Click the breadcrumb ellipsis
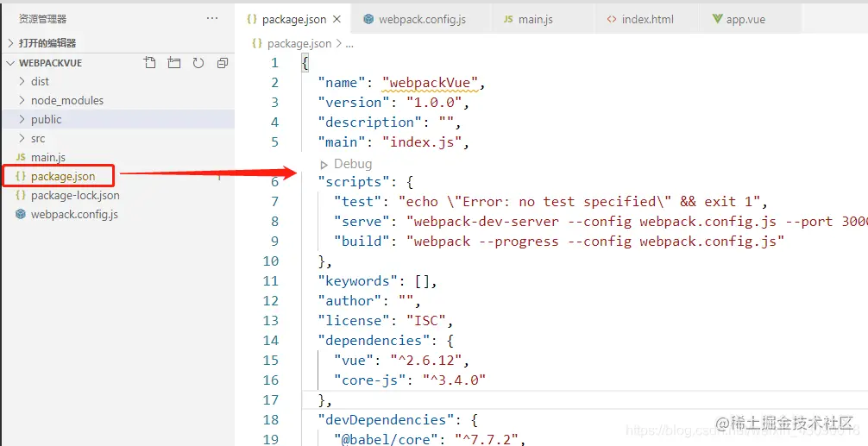Viewport: 868px width, 446px height. [349, 44]
